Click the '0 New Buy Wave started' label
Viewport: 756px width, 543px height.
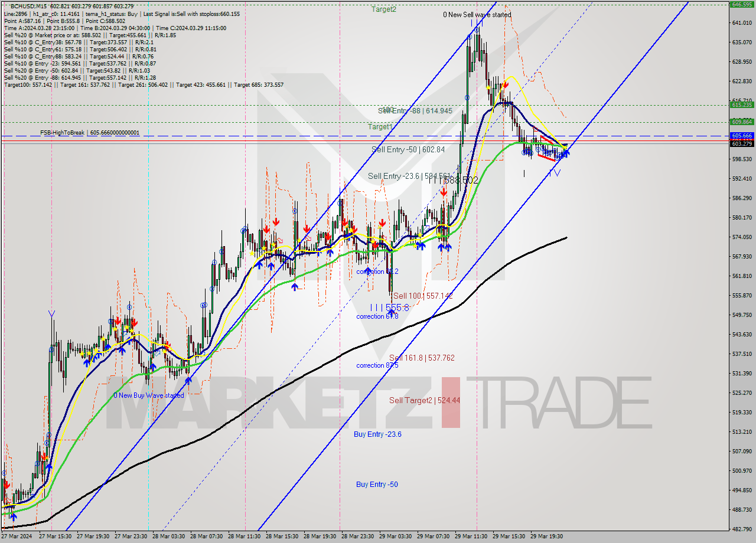point(149,395)
